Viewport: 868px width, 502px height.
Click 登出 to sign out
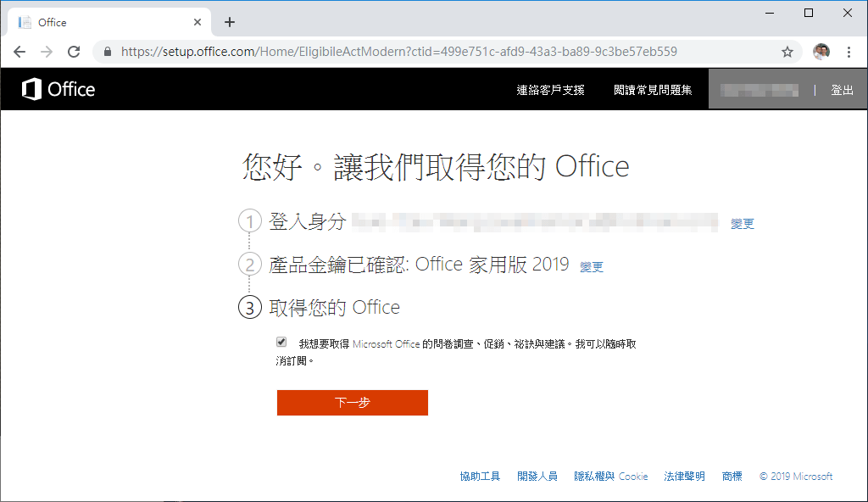[x=842, y=89]
